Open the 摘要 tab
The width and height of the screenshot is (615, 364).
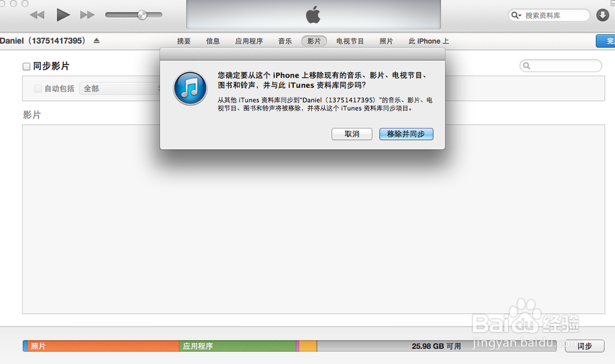(x=183, y=41)
